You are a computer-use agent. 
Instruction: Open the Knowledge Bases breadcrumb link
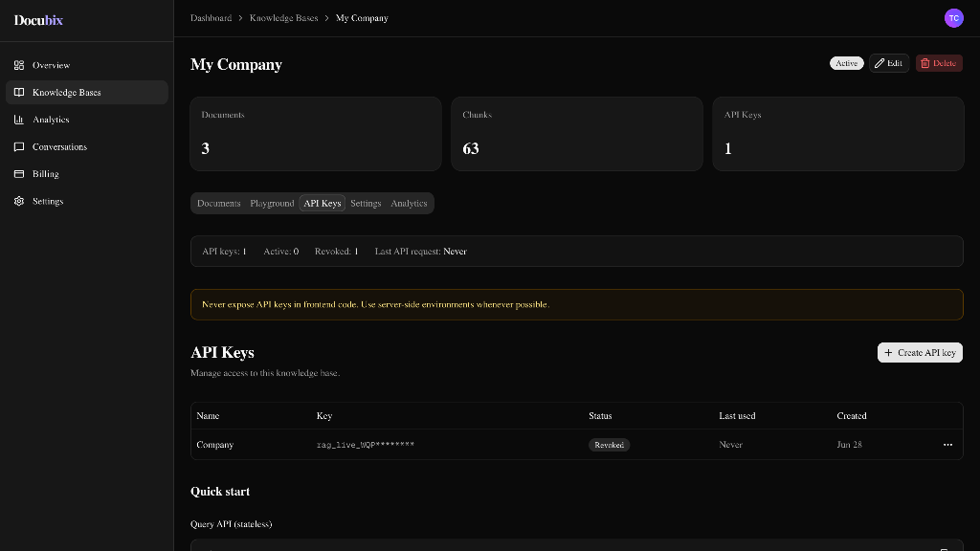[283, 18]
